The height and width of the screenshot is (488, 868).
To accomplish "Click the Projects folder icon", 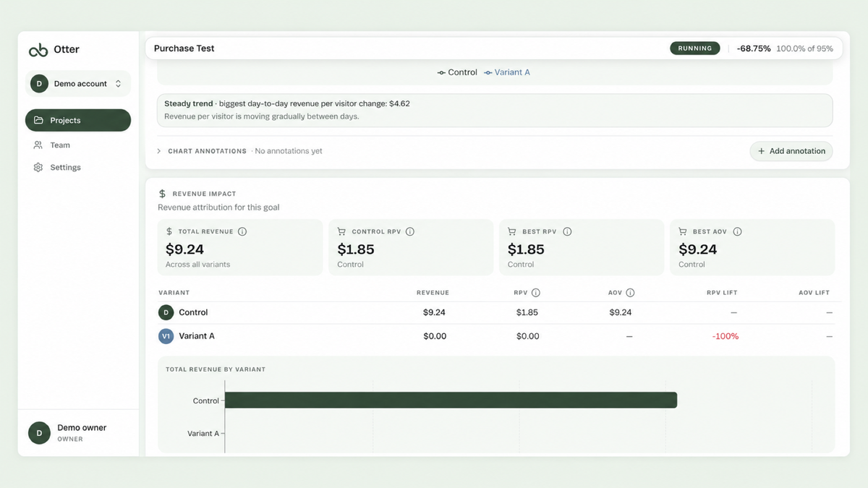I will coord(39,121).
